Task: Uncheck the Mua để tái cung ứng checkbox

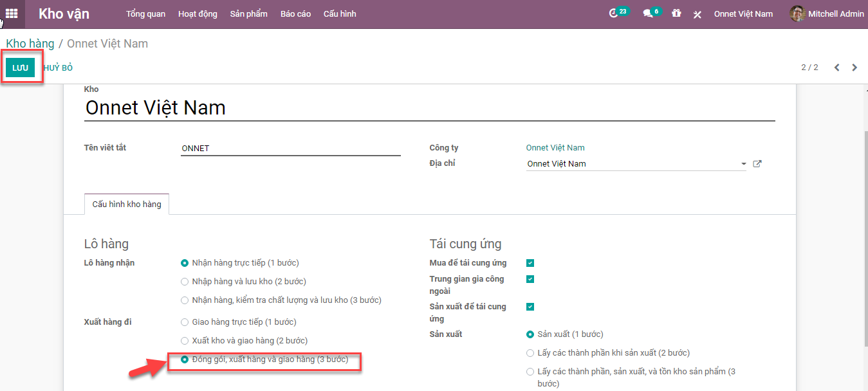Action: (530, 263)
